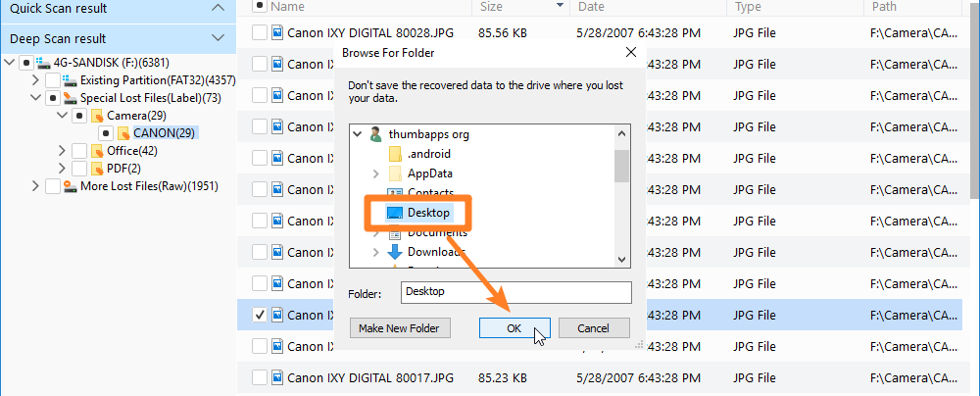980x396 pixels.
Task: Select the Desktop folder label in dialog
Action: 428,213
